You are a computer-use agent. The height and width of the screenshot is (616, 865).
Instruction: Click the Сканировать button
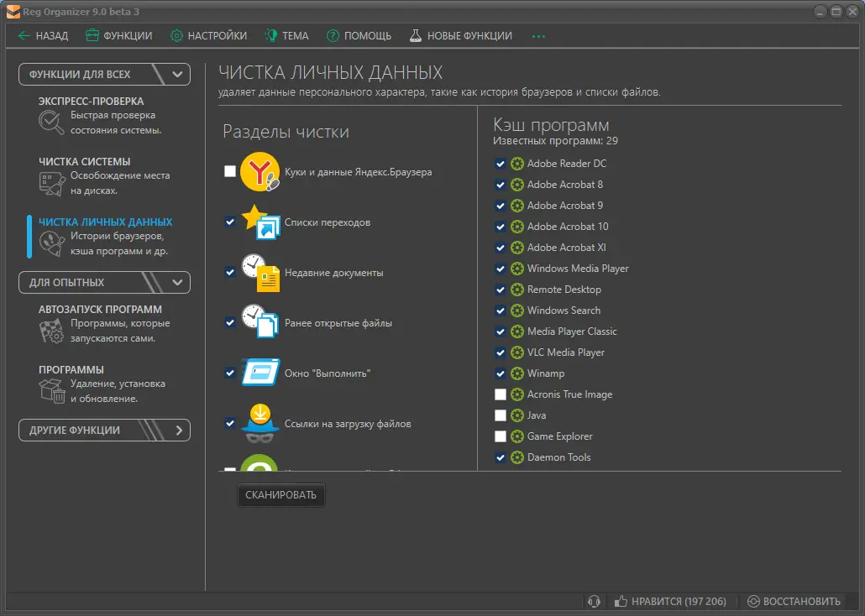click(280, 494)
